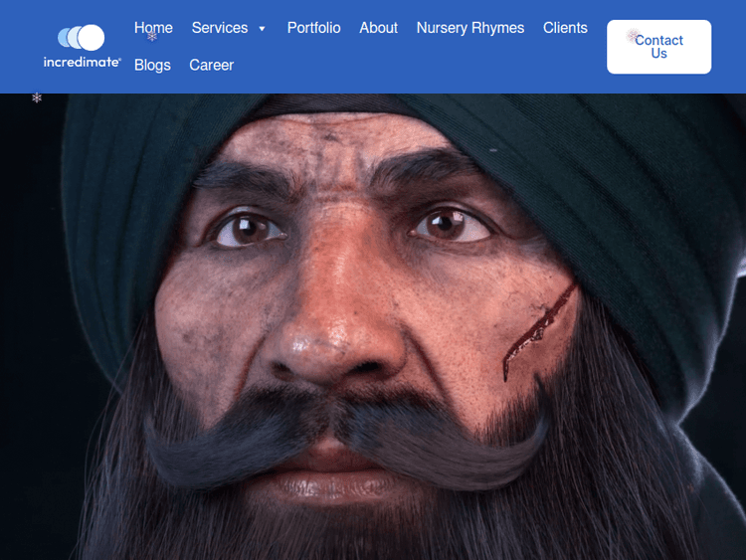The width and height of the screenshot is (746, 560).
Task: Open the Nursery Rhymes section
Action: click(469, 28)
